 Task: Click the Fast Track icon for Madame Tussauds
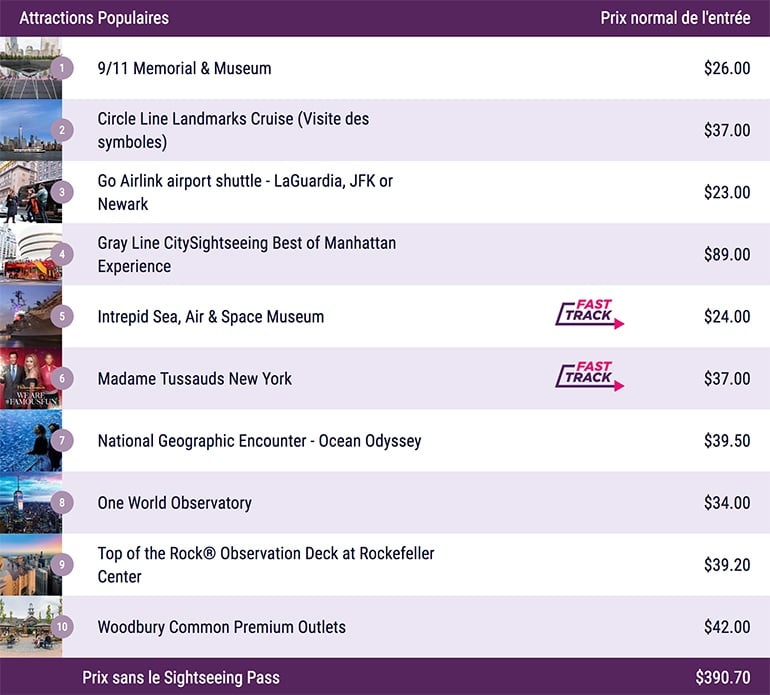(589, 377)
